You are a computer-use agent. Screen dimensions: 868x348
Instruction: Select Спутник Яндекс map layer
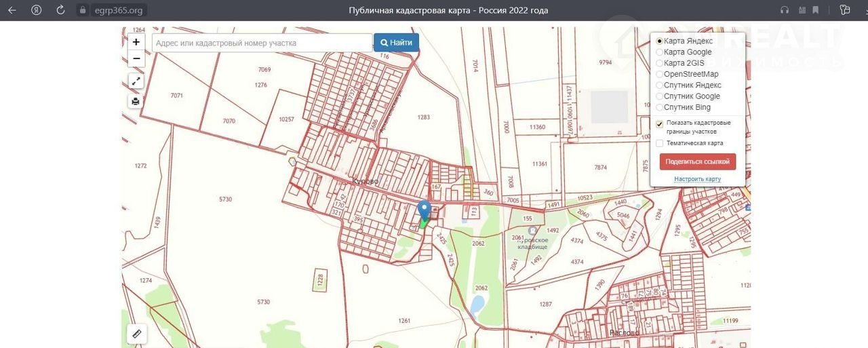point(660,85)
